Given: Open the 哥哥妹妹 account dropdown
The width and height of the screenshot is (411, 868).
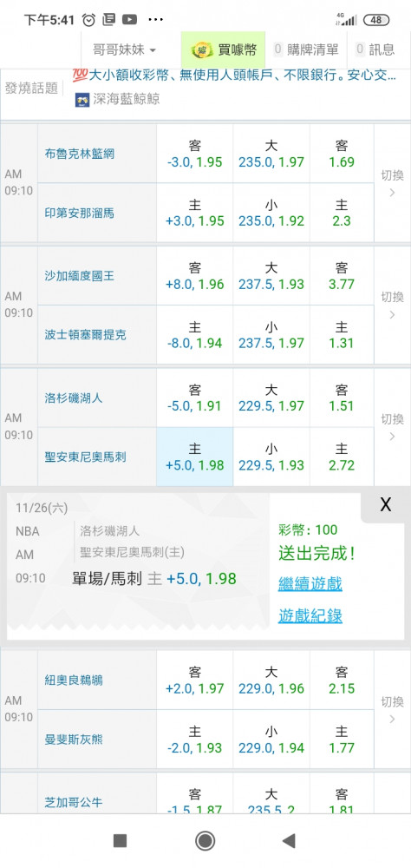Looking at the screenshot, I should pos(125,49).
